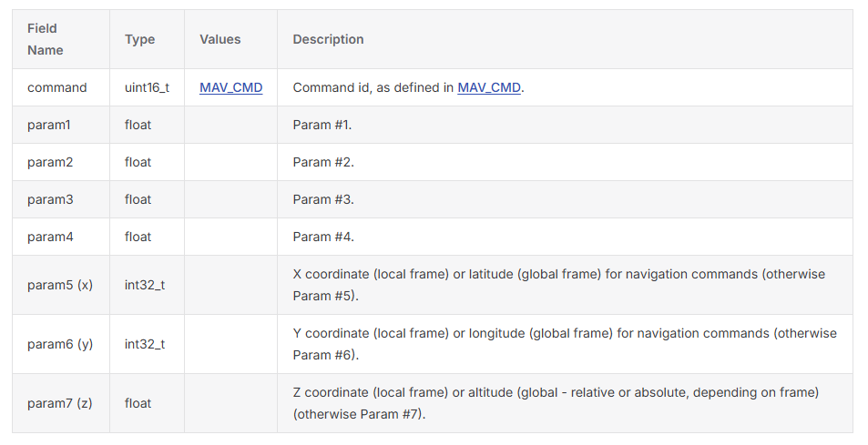Click the Description column header
Image resolution: width=868 pixels, height=445 pixels.
(328, 39)
